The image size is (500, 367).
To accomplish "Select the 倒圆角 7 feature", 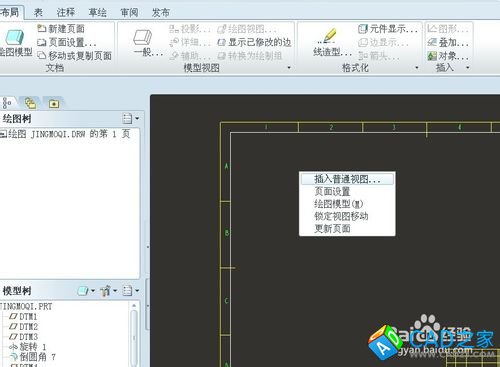I will [33, 357].
